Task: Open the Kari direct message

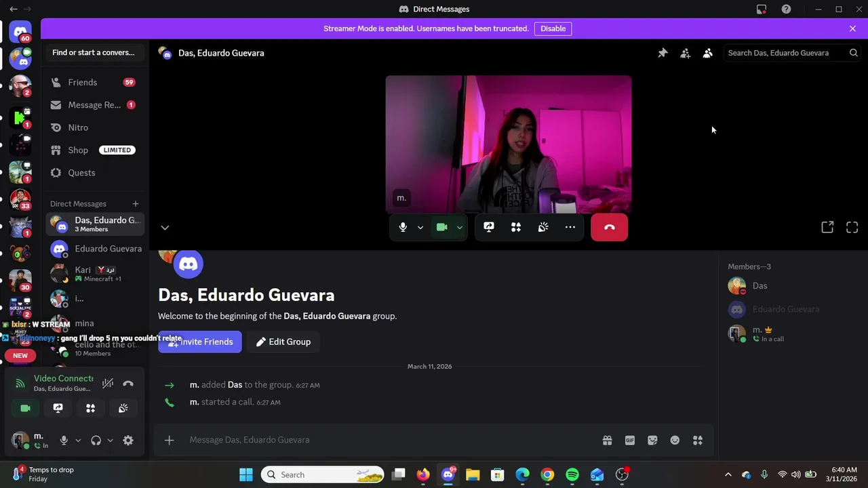Action: 95,274
